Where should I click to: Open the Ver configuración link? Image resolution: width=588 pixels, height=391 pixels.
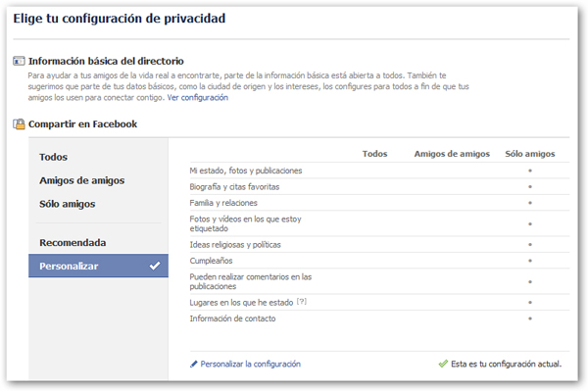click(x=198, y=97)
